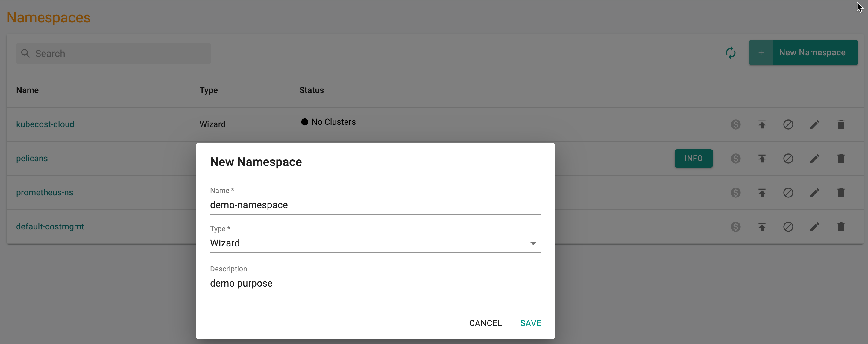This screenshot has height=344, width=868.
Task: Click the New Namespace dialog title
Action: click(x=256, y=162)
